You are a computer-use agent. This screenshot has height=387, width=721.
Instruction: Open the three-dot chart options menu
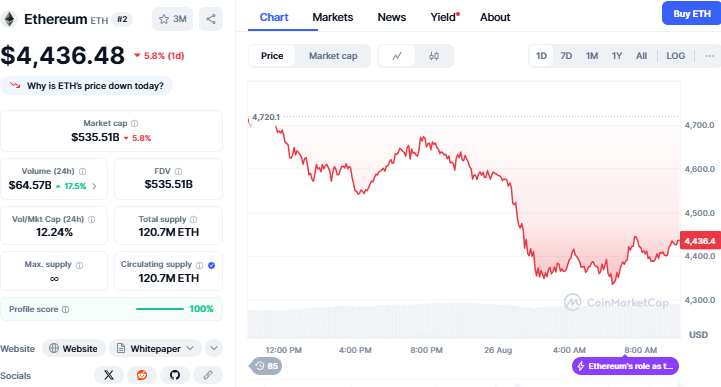tap(710, 56)
